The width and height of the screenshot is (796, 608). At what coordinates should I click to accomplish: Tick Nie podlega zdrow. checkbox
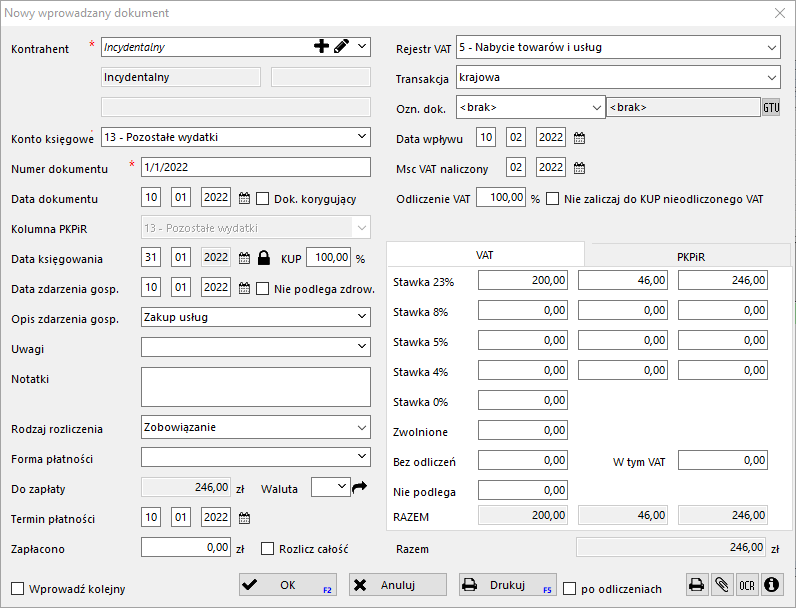coord(262,289)
